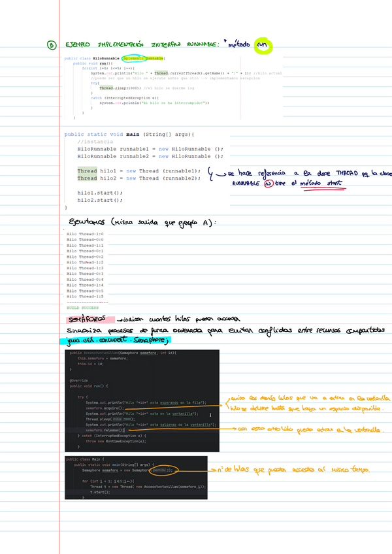Screen dimensions: 392x554
Task: Click the circled letter B marker
Action: pyautogui.click(x=52, y=46)
